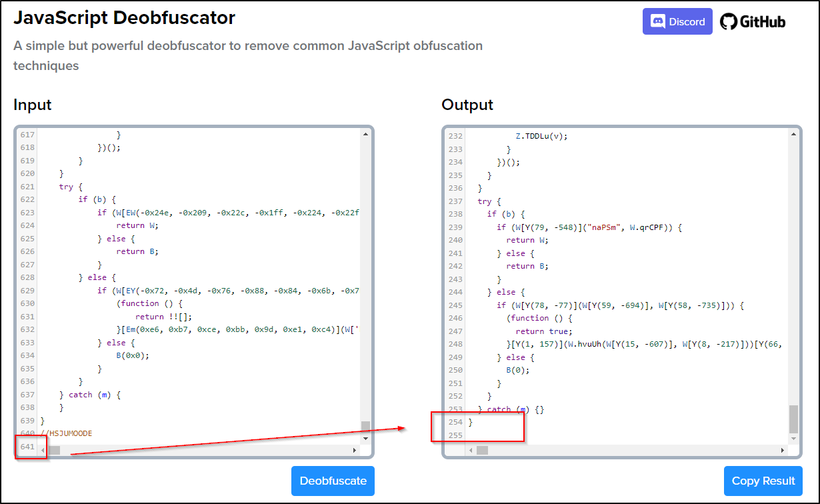Image resolution: width=820 pixels, height=504 pixels.
Task: Click the Output editor's scroll right arrow
Action: click(x=782, y=451)
